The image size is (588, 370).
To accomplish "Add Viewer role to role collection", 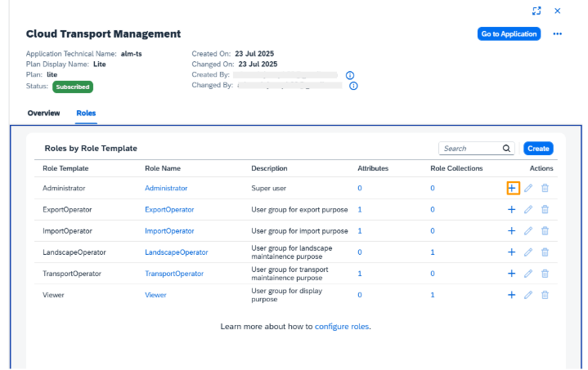I will point(511,295).
